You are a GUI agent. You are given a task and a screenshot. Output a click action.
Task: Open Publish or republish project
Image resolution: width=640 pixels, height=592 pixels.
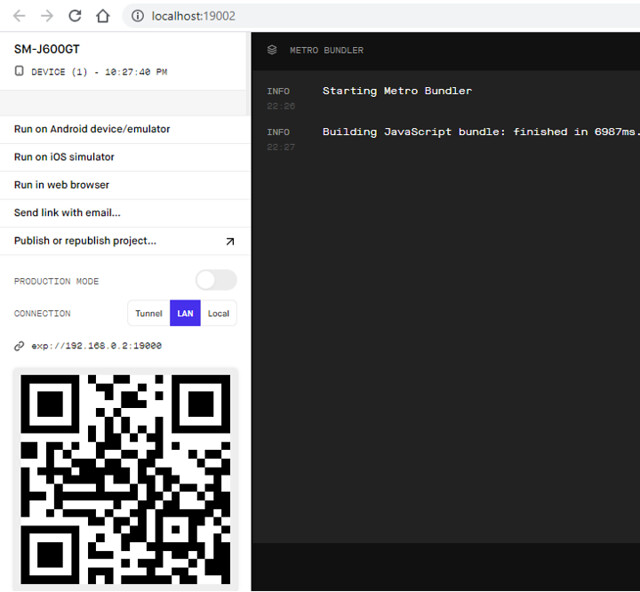point(124,241)
